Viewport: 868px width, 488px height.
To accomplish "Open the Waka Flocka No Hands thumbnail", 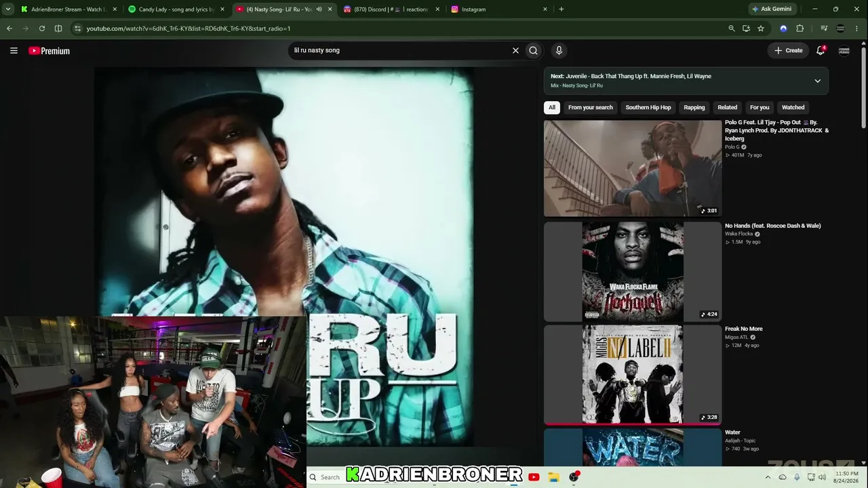I will (633, 271).
